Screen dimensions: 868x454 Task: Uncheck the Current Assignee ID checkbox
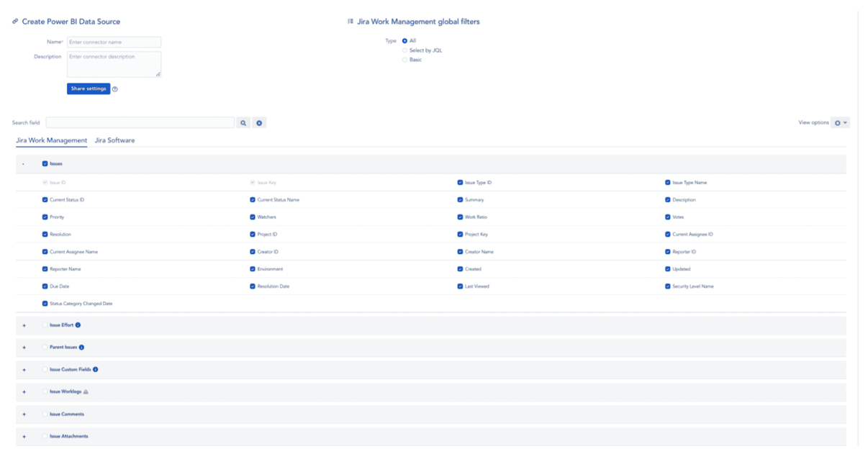pyautogui.click(x=668, y=235)
